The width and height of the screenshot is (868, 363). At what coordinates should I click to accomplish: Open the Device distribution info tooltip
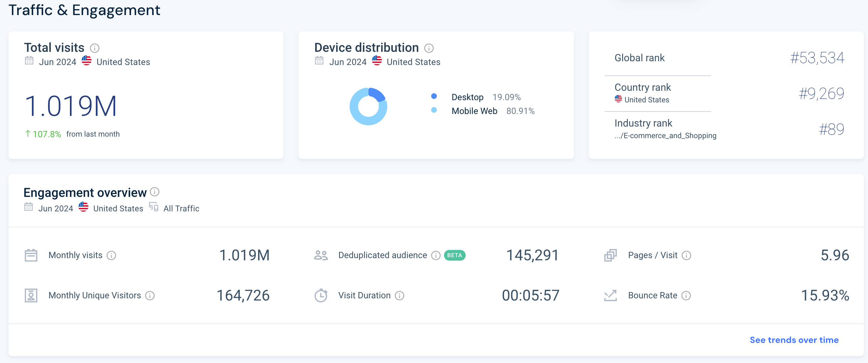[429, 48]
